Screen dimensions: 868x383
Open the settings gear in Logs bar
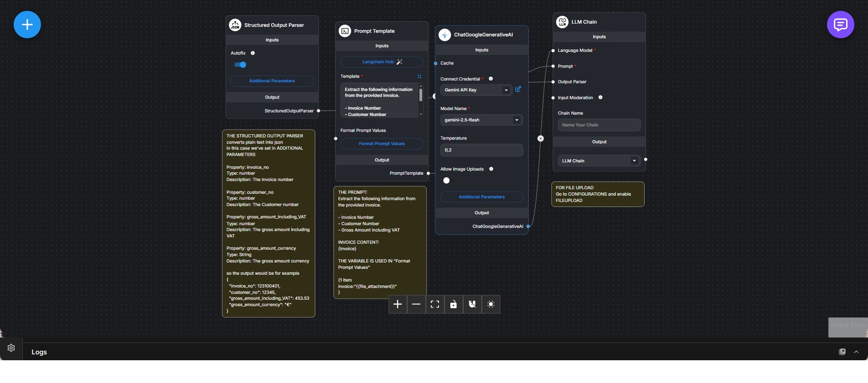[11, 348]
